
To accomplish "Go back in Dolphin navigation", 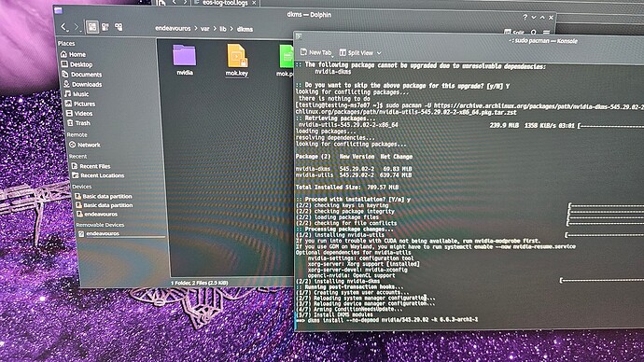I will pos(63,27).
